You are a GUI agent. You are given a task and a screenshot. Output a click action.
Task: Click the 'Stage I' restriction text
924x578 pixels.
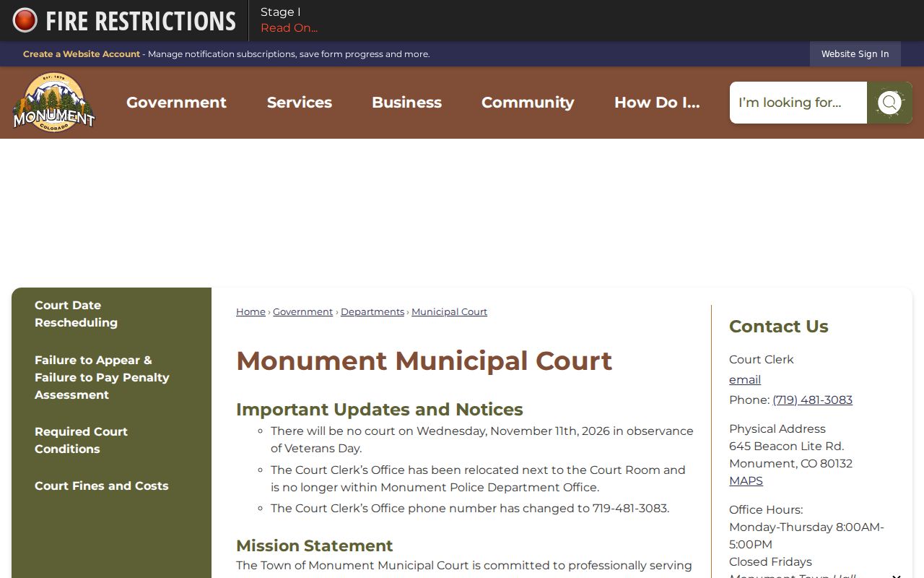pos(280,12)
